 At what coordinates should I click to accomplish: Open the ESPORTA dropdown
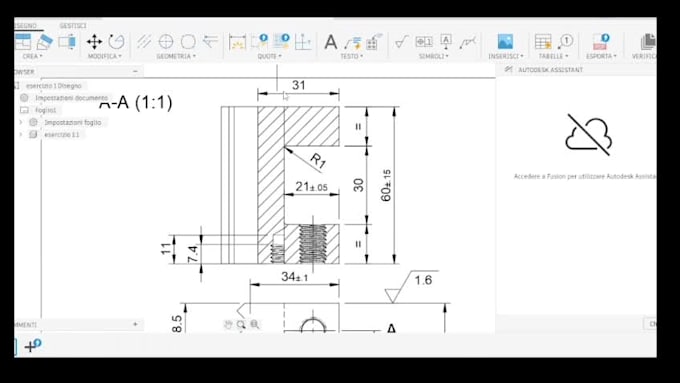pos(601,56)
